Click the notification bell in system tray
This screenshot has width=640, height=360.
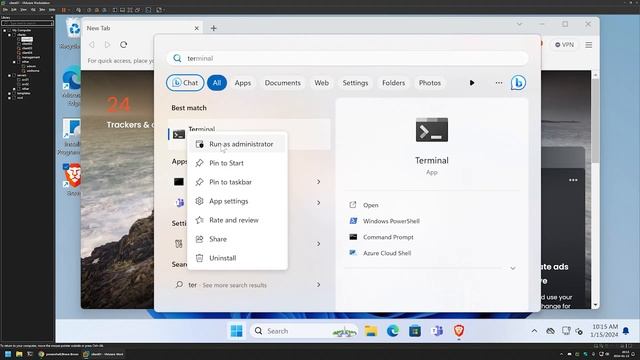[x=626, y=331]
